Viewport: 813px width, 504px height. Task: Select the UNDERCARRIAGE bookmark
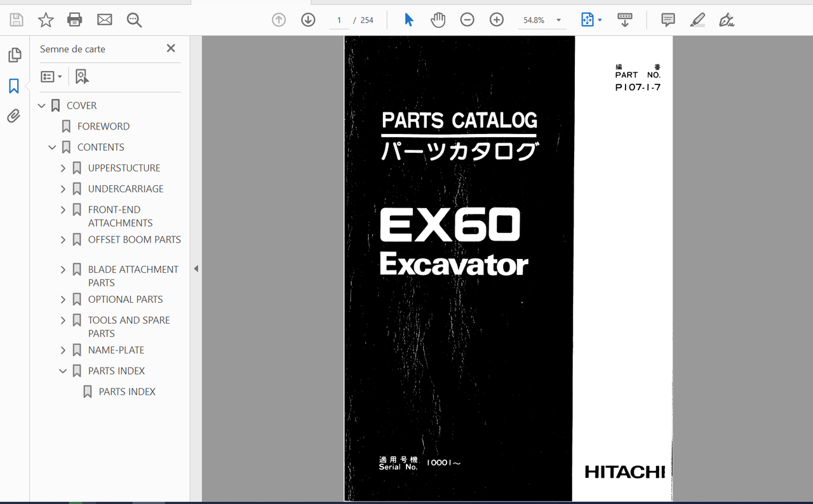tap(126, 189)
